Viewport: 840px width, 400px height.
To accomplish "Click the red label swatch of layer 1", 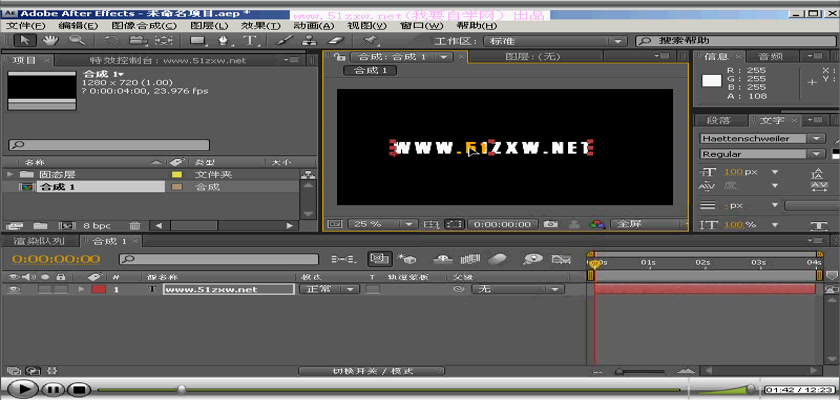I will click(99, 289).
